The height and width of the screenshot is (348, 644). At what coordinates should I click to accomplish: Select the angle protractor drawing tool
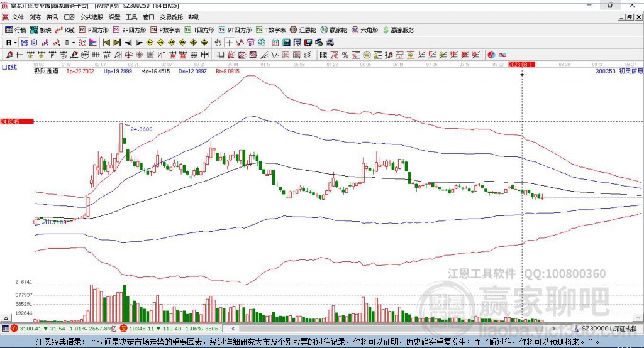click(x=117, y=55)
